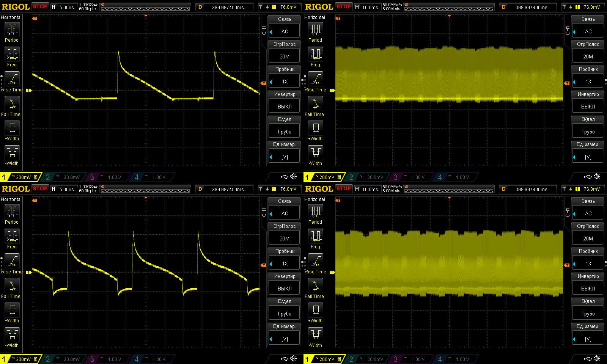The height and width of the screenshot is (364, 607).
Task: Click memory waveform position bar, top-left scope
Action: [146, 7]
